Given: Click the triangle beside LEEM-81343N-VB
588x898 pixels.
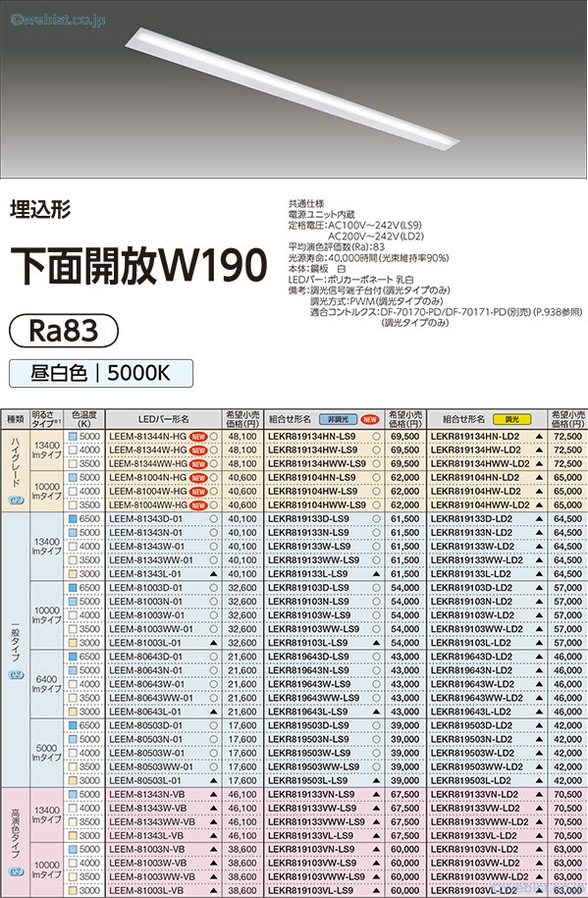Looking at the screenshot, I should pos(213,794).
